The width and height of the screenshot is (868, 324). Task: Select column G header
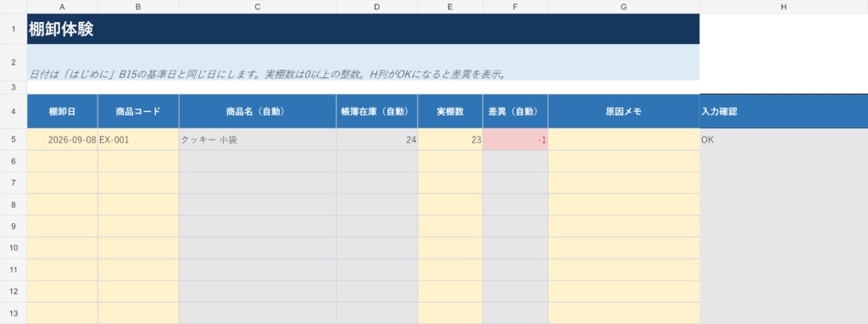(x=624, y=7)
